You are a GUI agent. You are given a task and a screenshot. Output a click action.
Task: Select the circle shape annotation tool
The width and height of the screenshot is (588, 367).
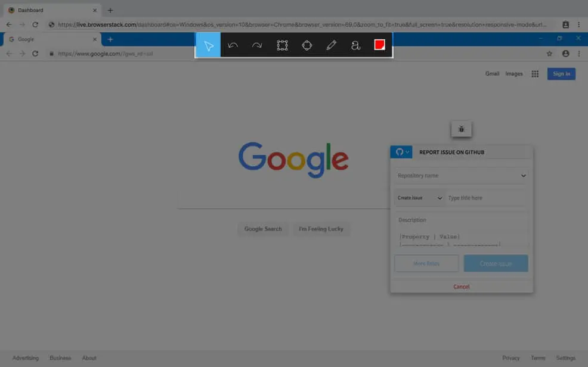click(x=307, y=45)
